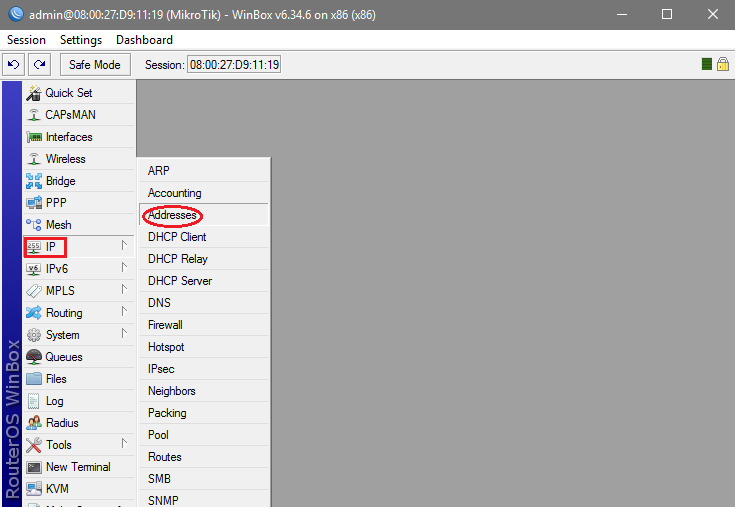Select ARP in the IP submenu

pos(204,171)
